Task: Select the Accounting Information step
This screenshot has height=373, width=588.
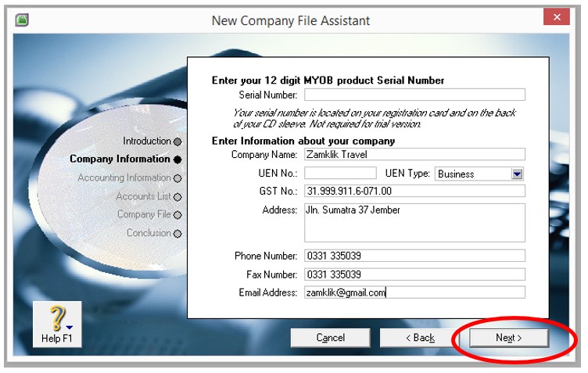Action: [x=129, y=178]
